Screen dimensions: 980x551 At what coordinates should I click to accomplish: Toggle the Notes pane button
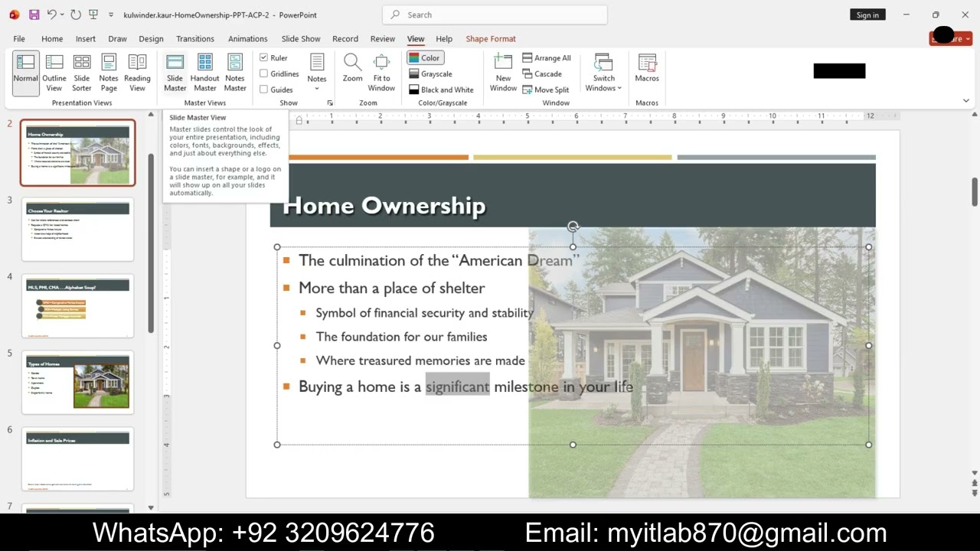click(x=317, y=72)
